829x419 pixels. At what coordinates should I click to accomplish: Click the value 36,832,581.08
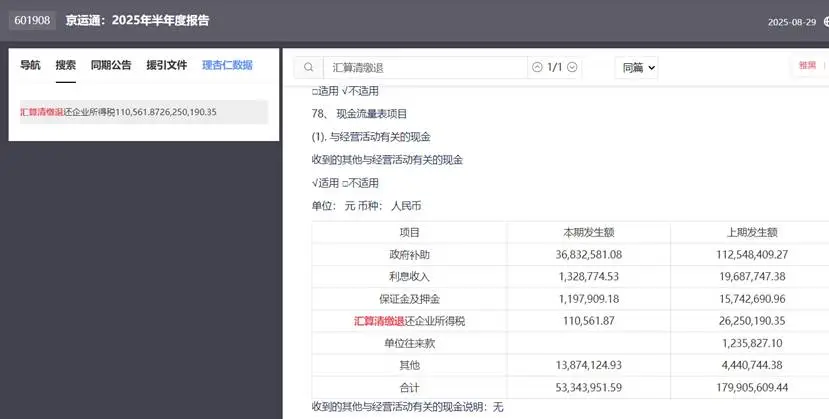point(588,255)
